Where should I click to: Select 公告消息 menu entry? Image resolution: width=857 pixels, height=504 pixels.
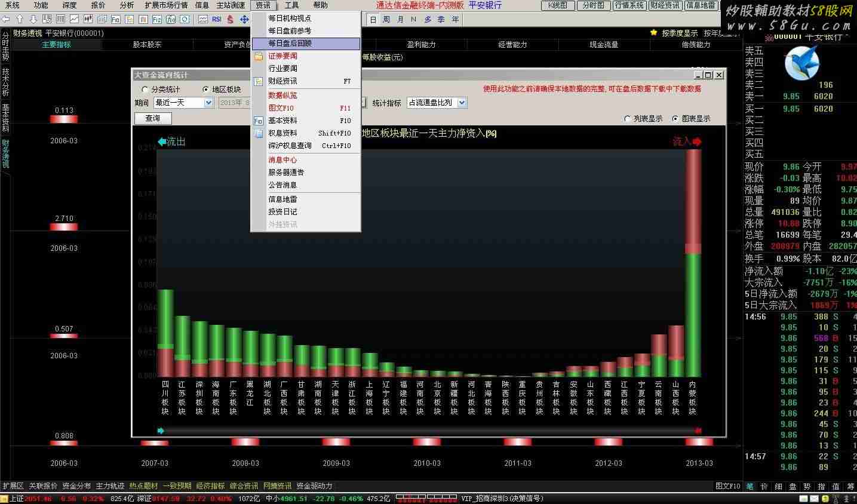[306, 185]
